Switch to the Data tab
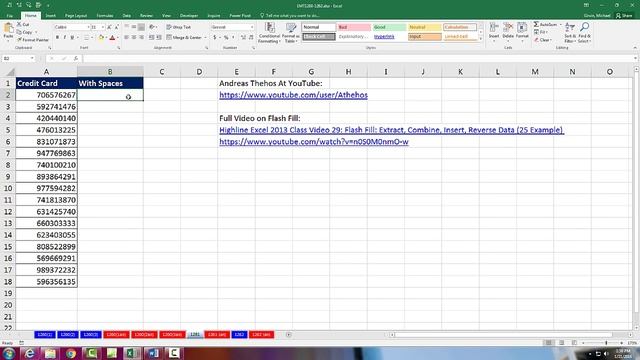640x360 pixels. 127,16
